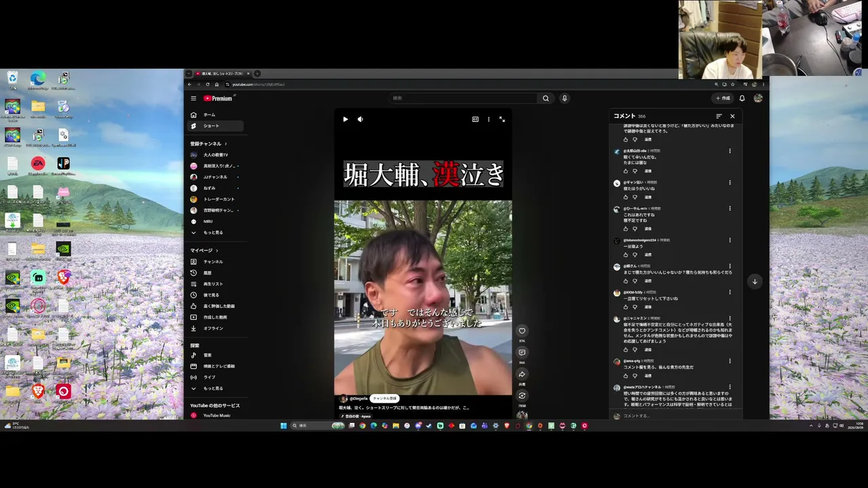Expand more subscriptions with もっと見る

pos(214,232)
